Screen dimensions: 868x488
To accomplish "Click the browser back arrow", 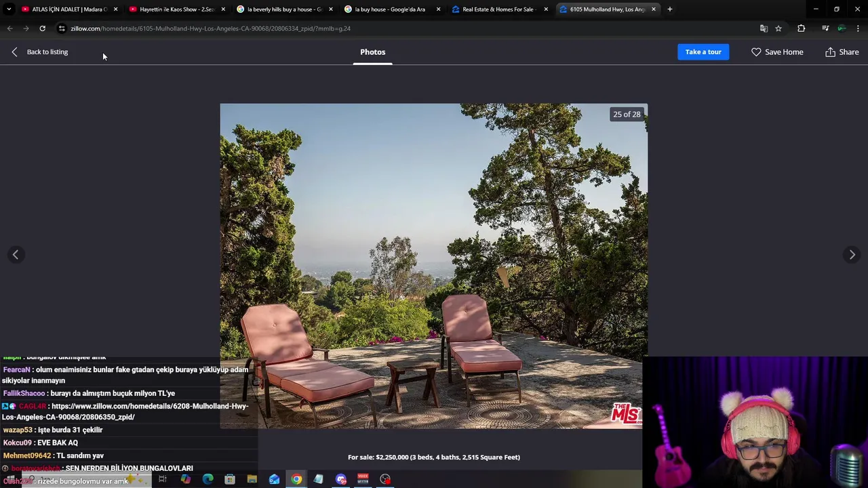I will (x=9, y=28).
